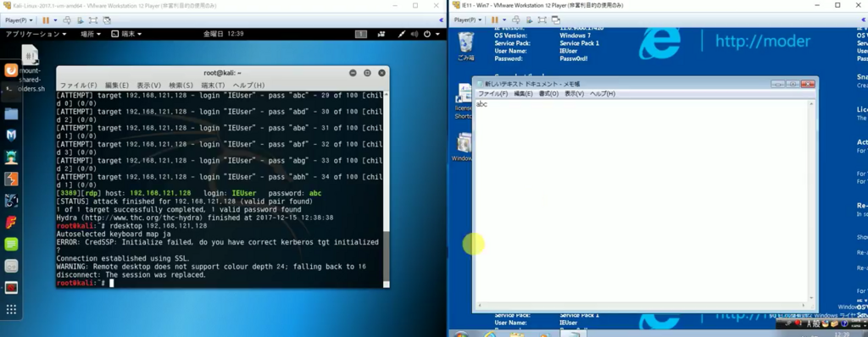
Task: Open ファイル(F) menu in Notepad
Action: coord(492,93)
